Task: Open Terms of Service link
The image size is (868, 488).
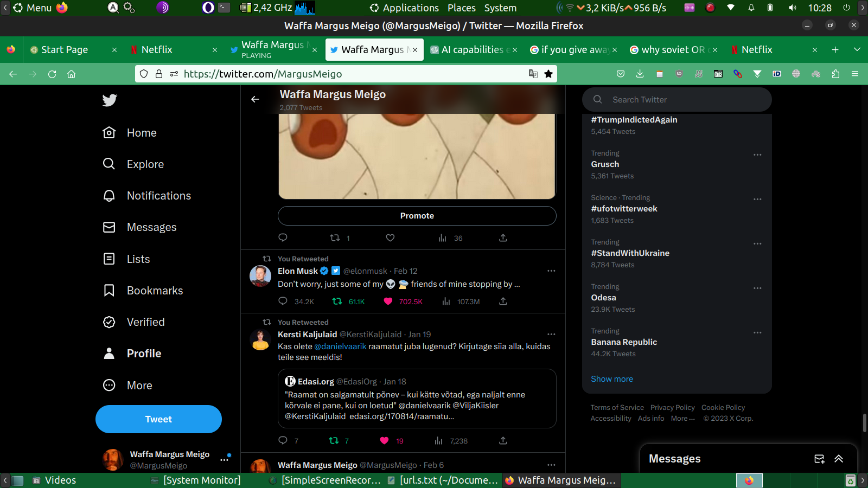Action: [x=617, y=408]
